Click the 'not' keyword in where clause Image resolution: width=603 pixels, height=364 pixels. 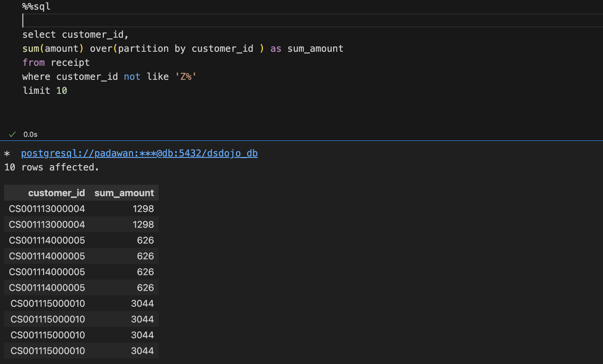click(x=132, y=77)
